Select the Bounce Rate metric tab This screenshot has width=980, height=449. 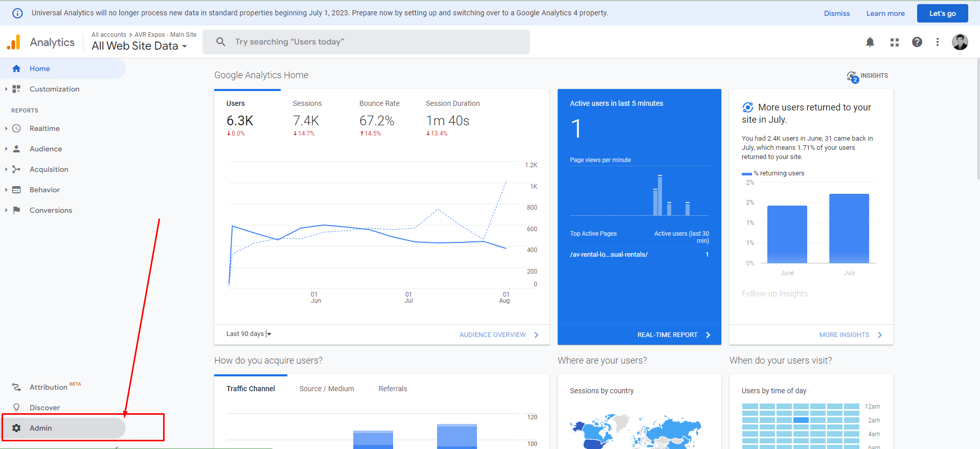(x=380, y=118)
